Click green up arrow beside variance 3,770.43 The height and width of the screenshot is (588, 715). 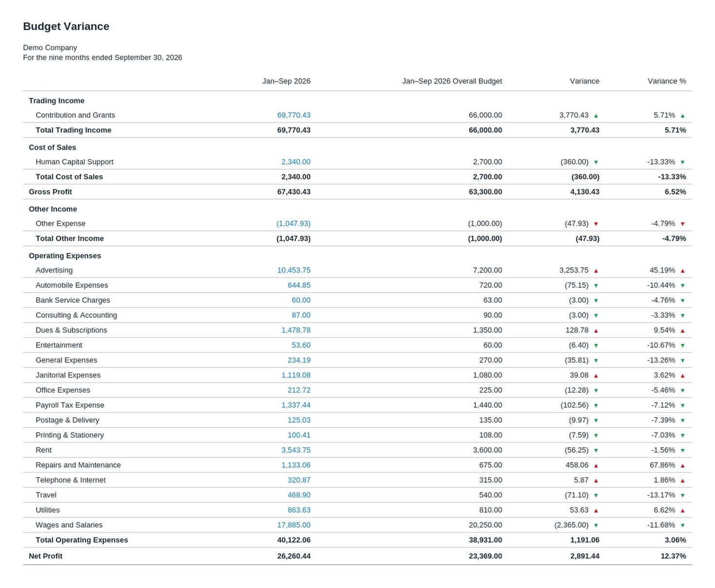click(x=596, y=115)
